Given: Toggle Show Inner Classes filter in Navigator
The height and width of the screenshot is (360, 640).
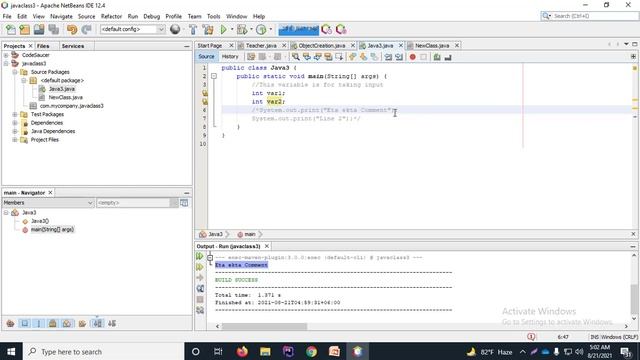Looking at the screenshot, I should coord(67,323).
